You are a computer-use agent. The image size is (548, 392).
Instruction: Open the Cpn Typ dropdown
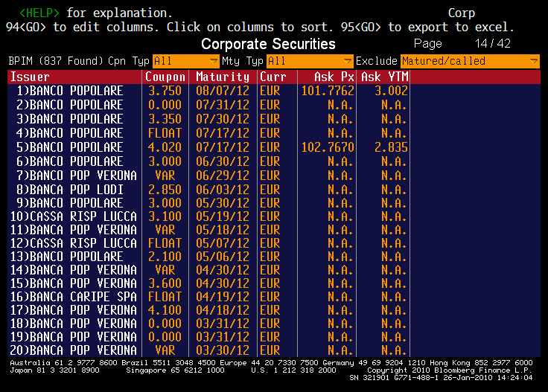(185, 61)
